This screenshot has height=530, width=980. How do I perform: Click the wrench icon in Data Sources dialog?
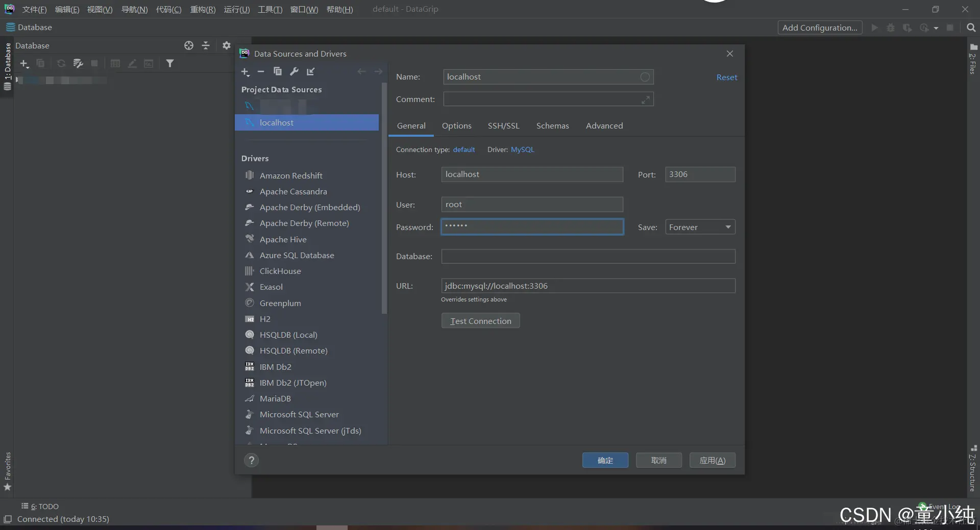(x=294, y=72)
